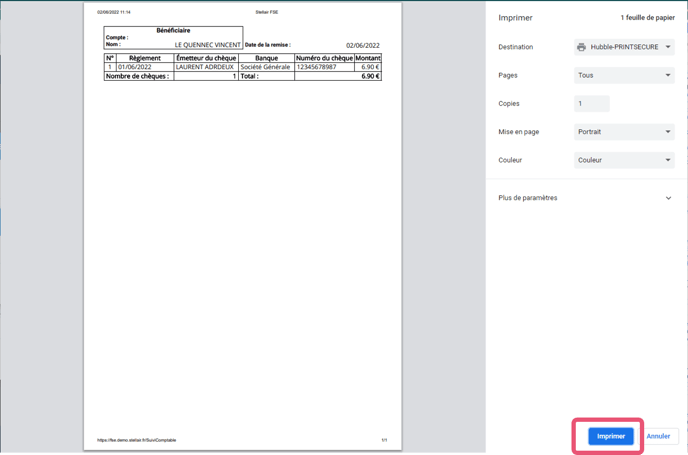688x455 pixels.
Task: Click the Copies number input field
Action: coord(592,103)
